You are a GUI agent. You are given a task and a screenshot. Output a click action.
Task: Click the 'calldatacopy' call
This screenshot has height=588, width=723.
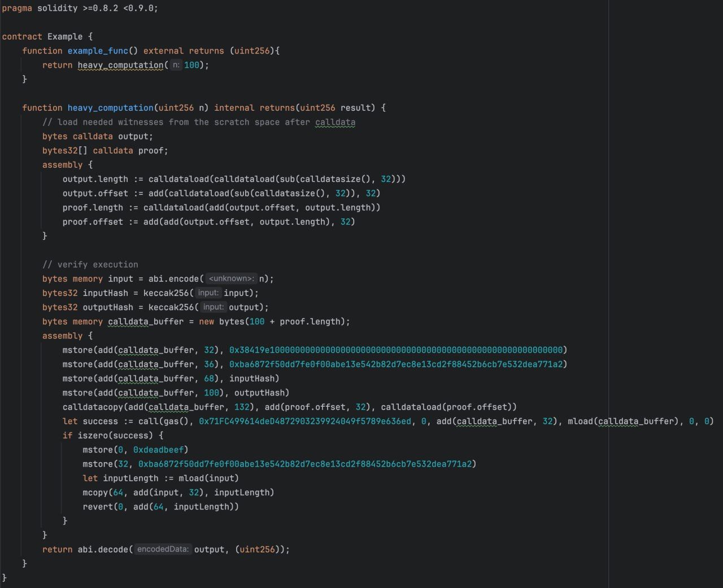[x=93, y=407]
